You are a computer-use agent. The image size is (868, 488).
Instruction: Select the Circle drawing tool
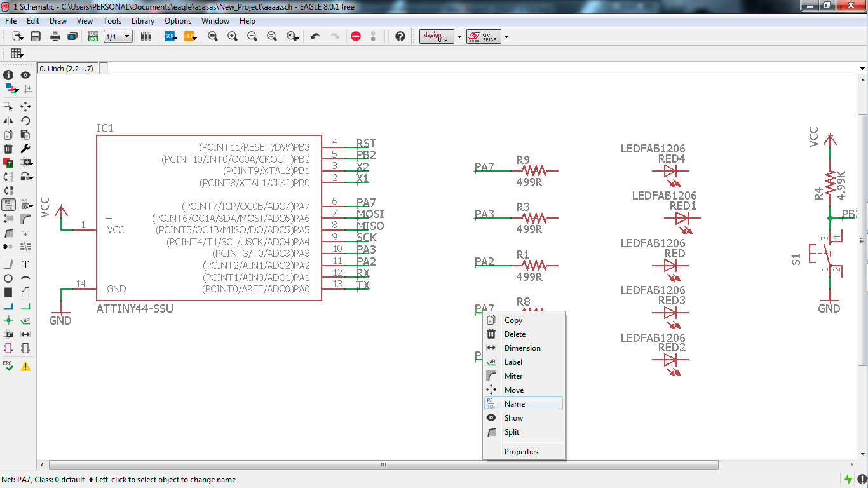tap(8, 278)
